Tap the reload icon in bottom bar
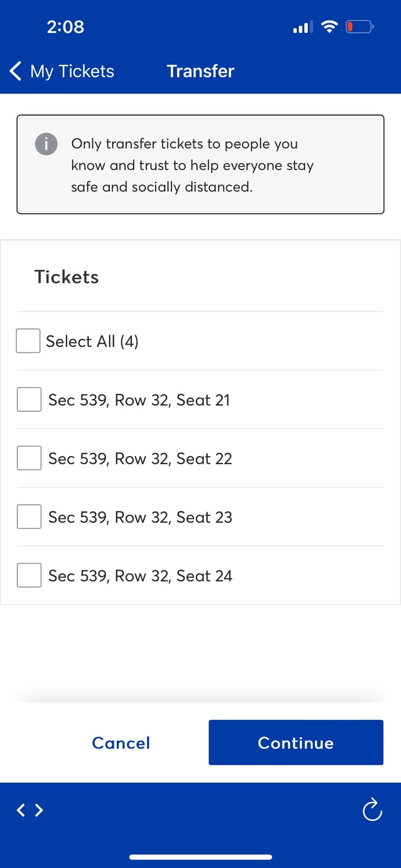This screenshot has width=401, height=868. coord(373,809)
